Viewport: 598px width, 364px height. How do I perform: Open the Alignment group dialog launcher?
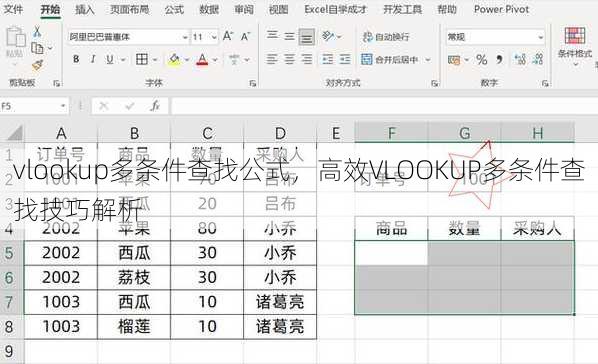[434, 83]
